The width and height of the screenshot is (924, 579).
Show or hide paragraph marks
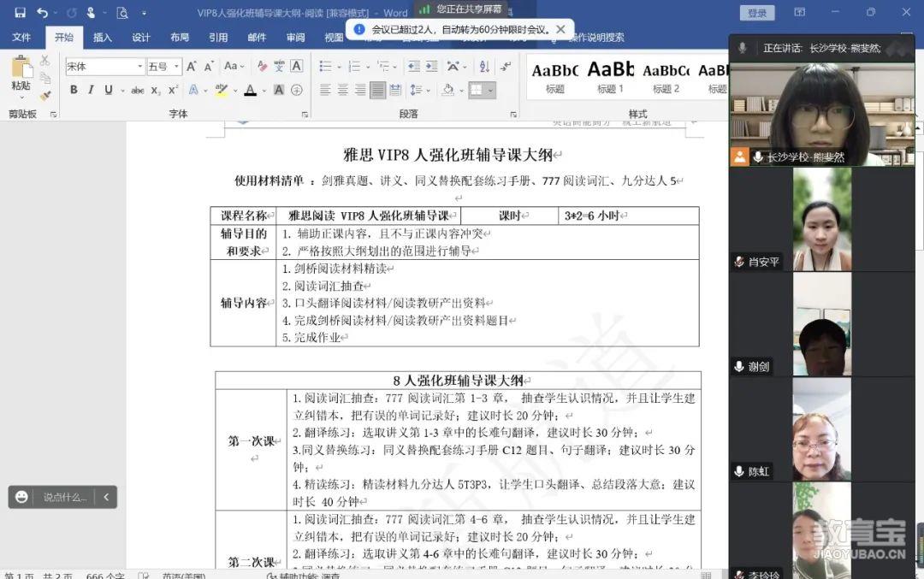click(x=505, y=67)
